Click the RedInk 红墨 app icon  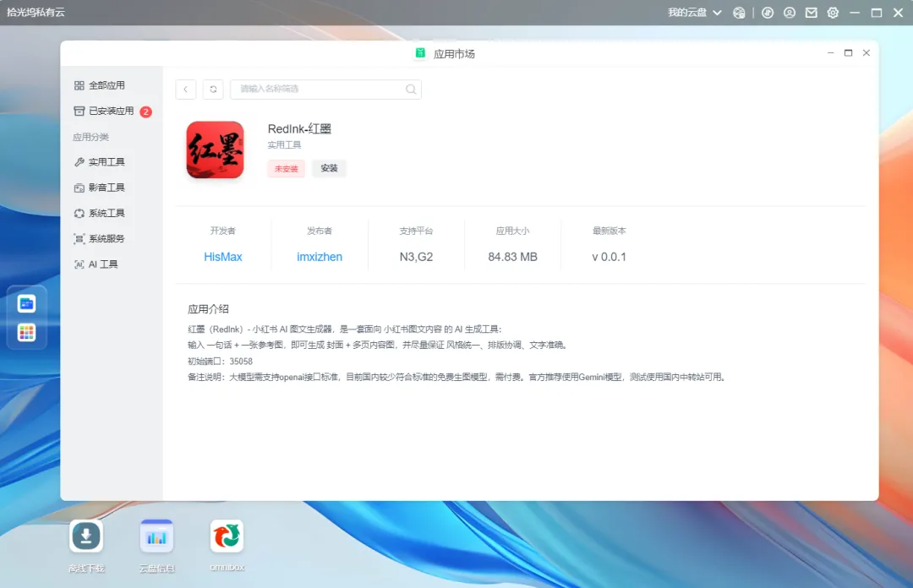coord(215,150)
